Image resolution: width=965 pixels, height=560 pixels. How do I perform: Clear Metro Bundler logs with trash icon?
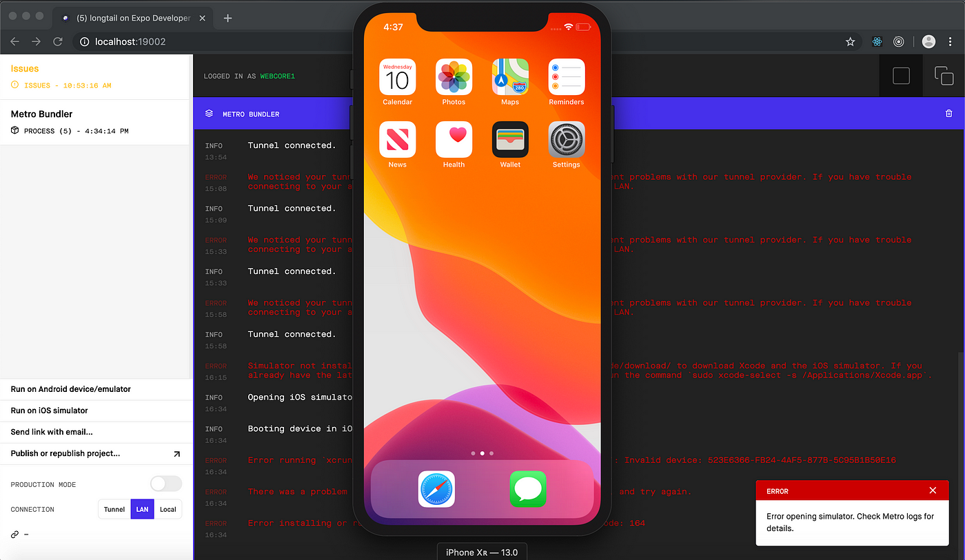949,114
